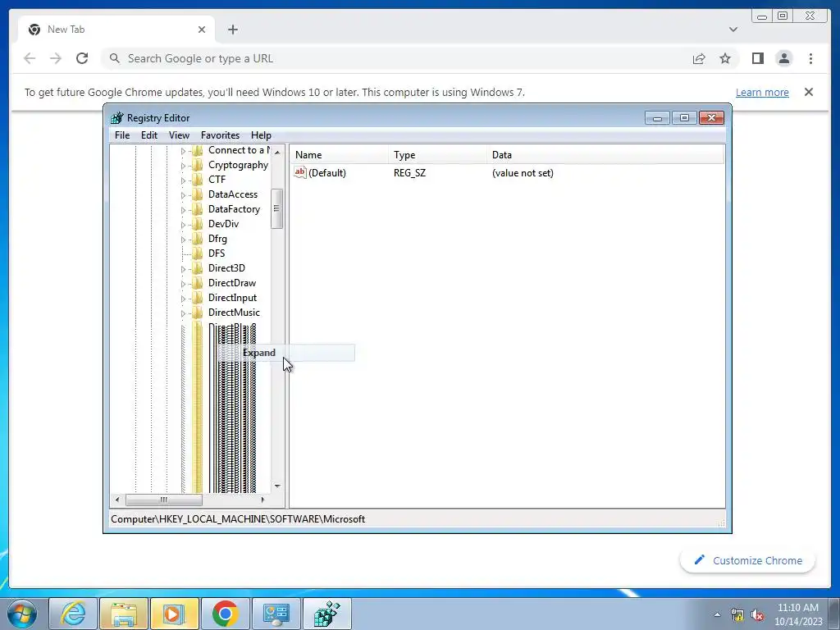Viewport: 840px width, 630px height.
Task: Expand the DevDiv registry key
Action: pos(183,225)
